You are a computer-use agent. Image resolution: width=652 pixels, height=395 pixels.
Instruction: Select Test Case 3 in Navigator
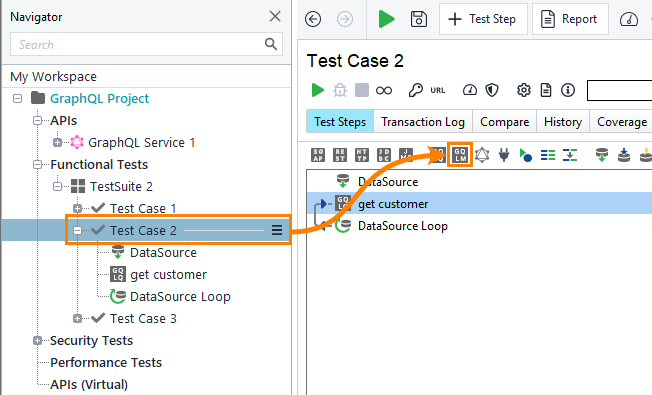point(143,318)
